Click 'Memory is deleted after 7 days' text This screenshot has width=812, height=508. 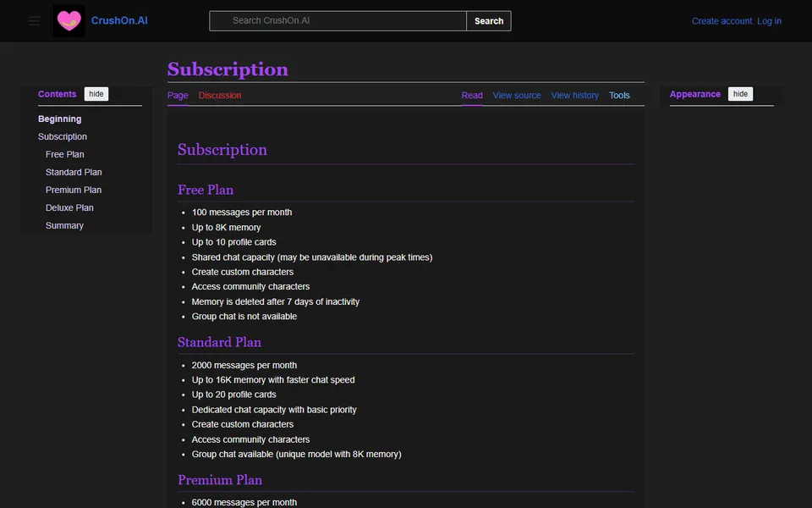coord(276,301)
